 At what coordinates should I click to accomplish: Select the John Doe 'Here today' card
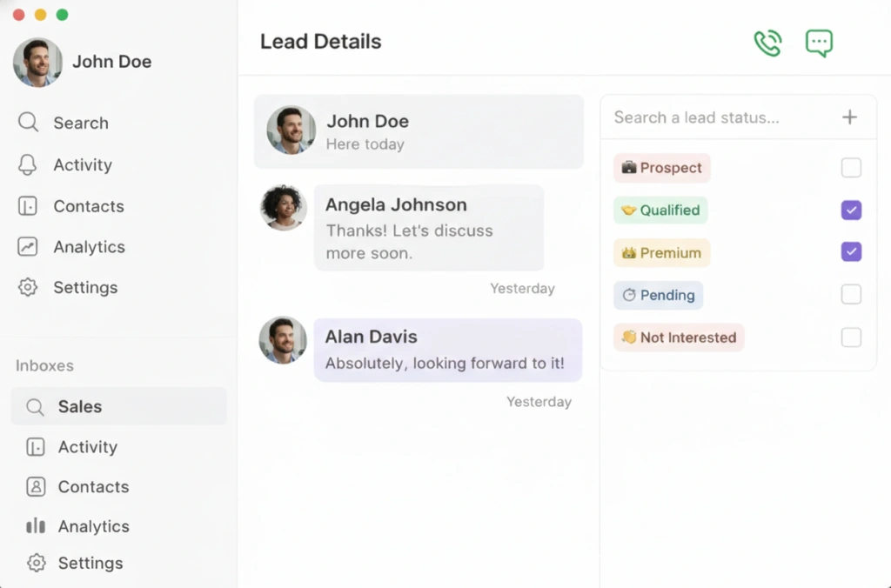click(x=419, y=131)
